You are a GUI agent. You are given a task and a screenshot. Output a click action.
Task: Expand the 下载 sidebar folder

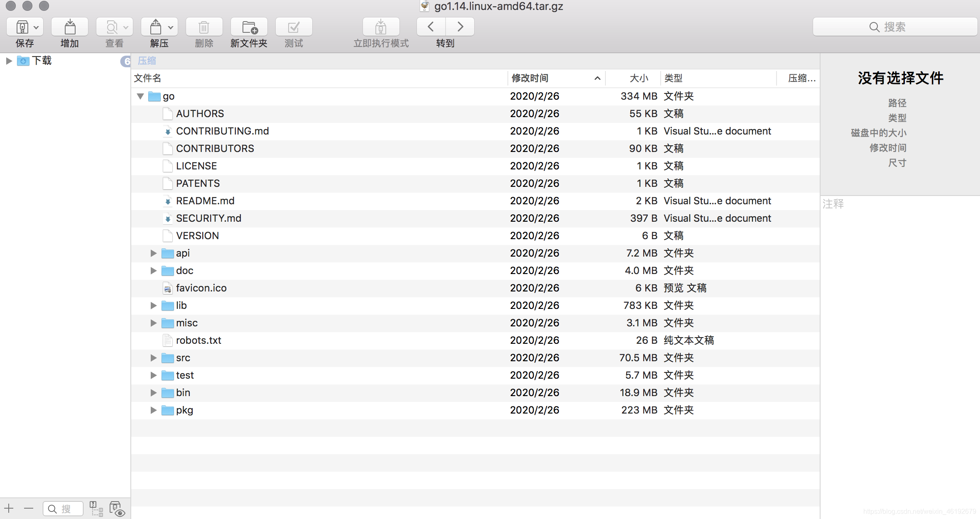click(x=9, y=61)
